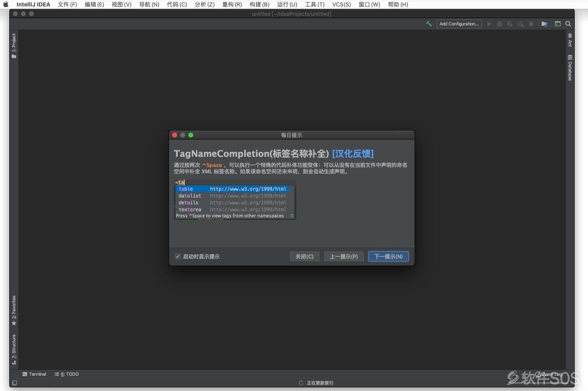Open the VCS(S) menu
The width and height of the screenshot is (588, 391).
[x=342, y=4]
